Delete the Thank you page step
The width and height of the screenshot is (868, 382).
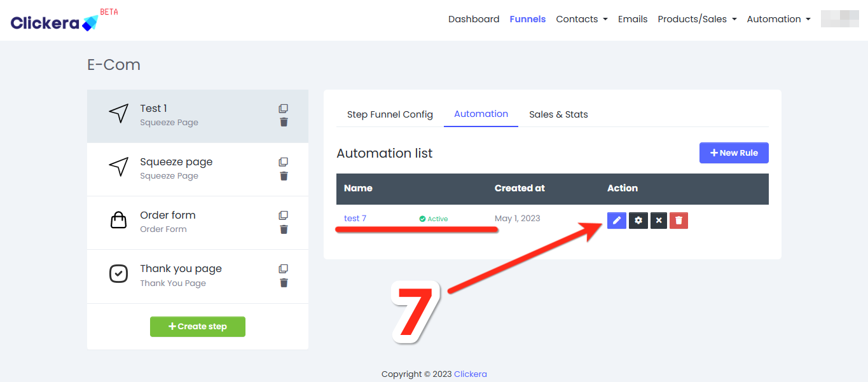(284, 283)
